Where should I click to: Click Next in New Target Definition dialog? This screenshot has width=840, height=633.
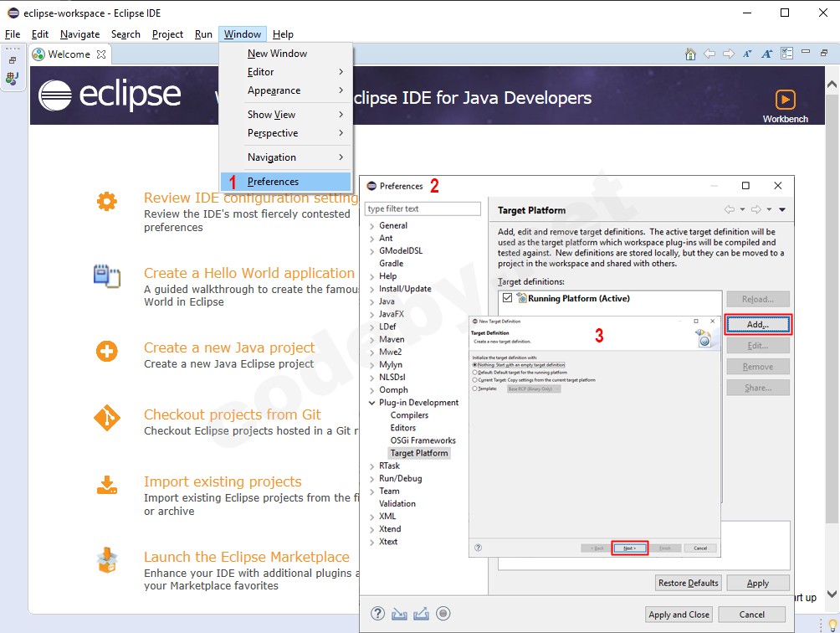coord(629,548)
